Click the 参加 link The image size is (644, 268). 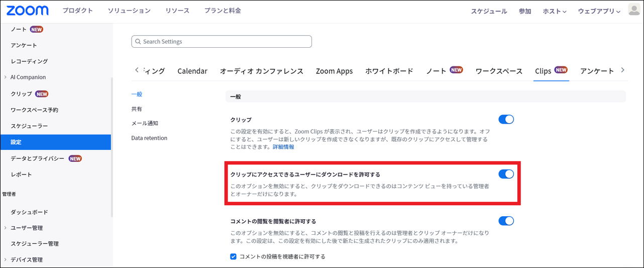(x=525, y=11)
